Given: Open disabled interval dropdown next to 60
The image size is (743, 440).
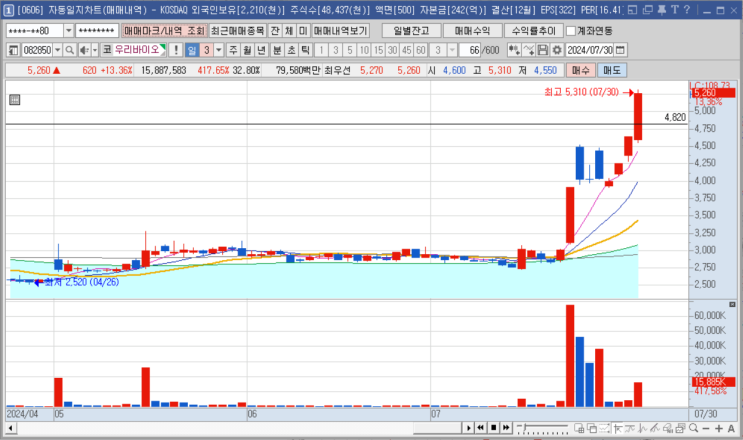Looking at the screenshot, I should pyautogui.click(x=452, y=50).
